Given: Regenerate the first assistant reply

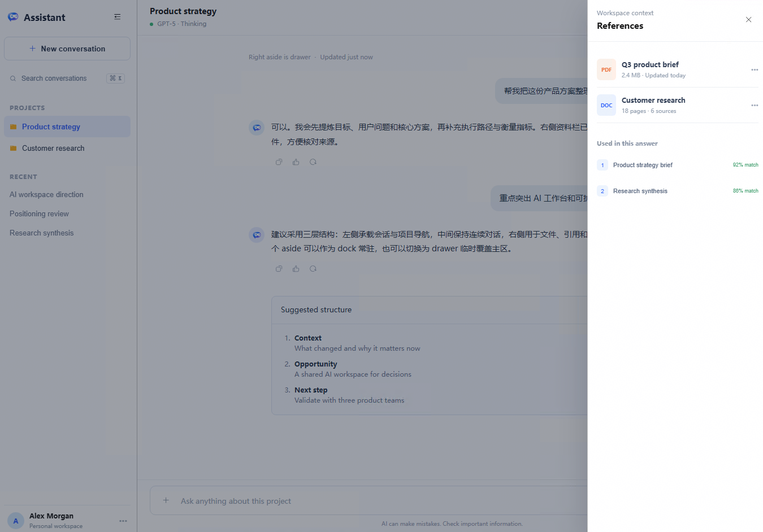Looking at the screenshot, I should (x=313, y=162).
